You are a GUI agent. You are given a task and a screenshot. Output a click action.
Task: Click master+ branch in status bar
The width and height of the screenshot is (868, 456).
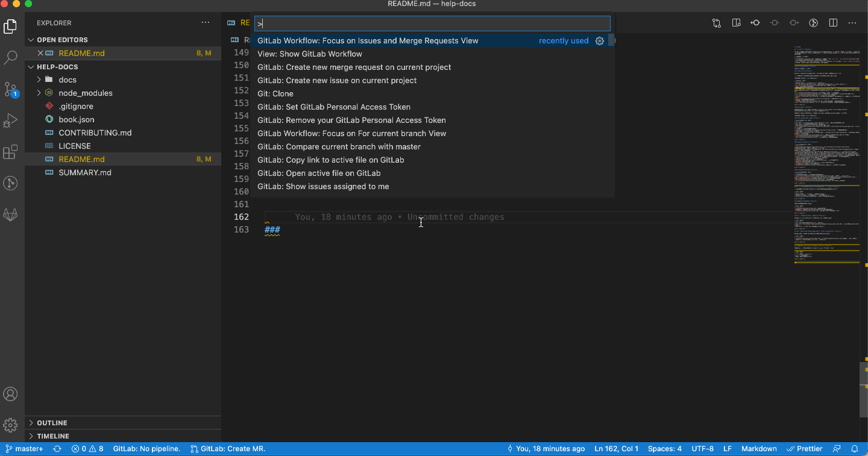(x=25, y=449)
